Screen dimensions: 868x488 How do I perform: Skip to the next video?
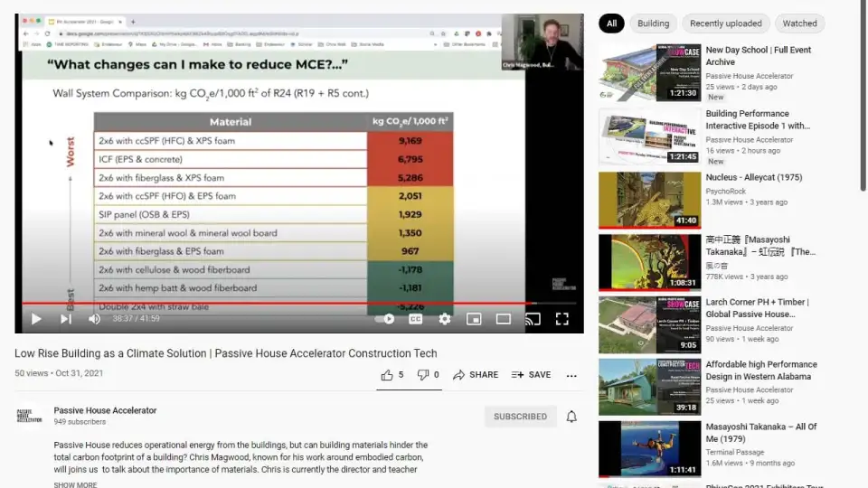pos(65,319)
